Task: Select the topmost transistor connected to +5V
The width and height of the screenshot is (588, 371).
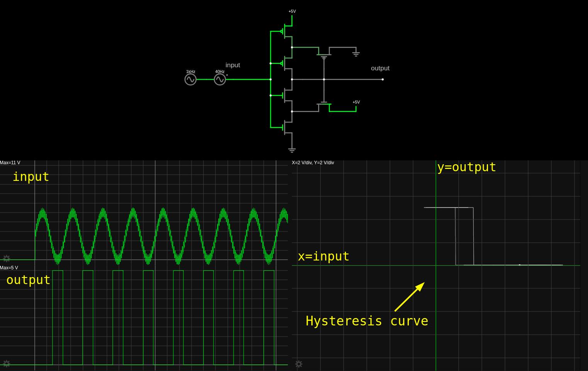Action: pyautogui.click(x=286, y=31)
